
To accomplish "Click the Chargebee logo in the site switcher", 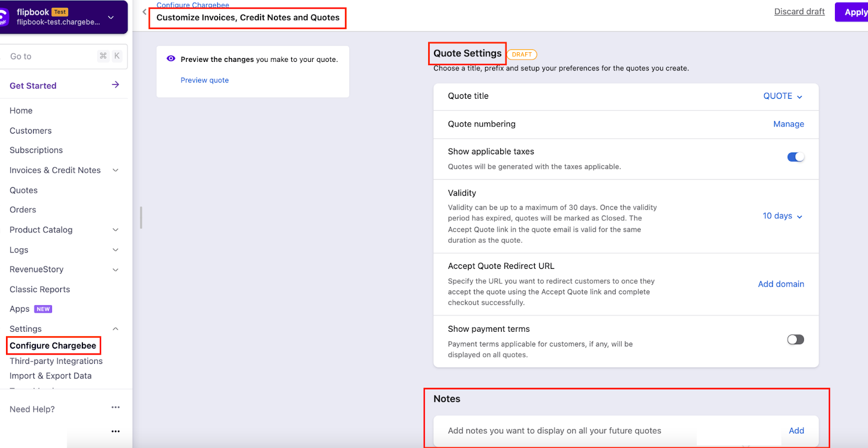I will [4, 17].
